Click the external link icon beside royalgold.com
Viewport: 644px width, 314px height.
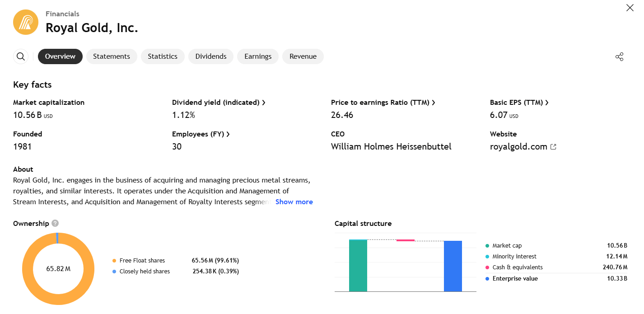(x=553, y=147)
